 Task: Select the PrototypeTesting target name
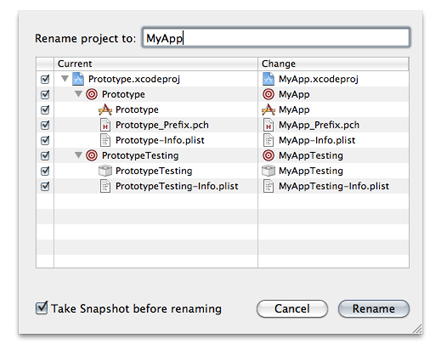point(140,156)
